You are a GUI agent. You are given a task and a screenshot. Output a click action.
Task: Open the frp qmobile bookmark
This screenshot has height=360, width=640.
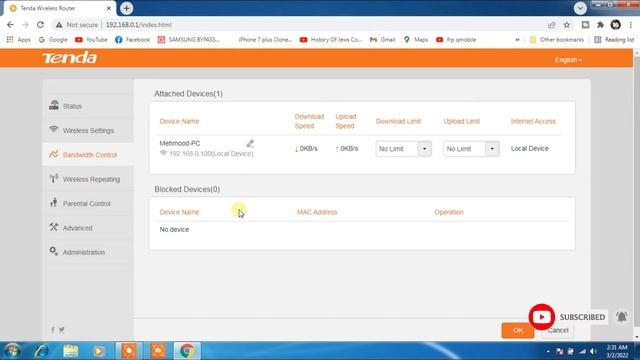456,40
